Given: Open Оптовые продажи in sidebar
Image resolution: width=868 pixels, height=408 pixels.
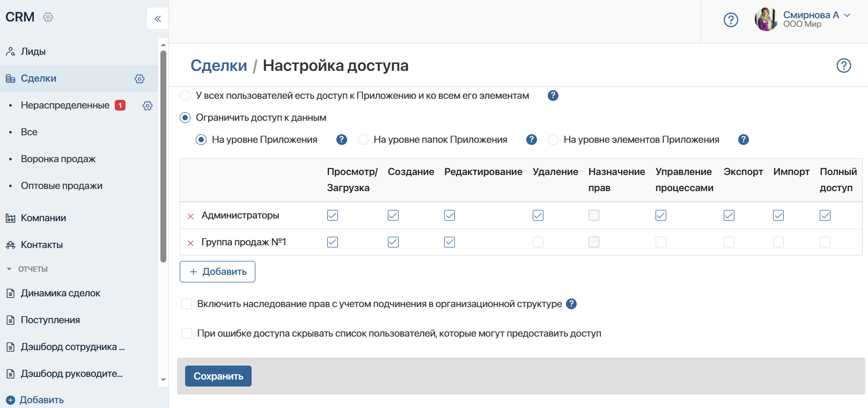Looking at the screenshot, I should pyautogui.click(x=62, y=186).
